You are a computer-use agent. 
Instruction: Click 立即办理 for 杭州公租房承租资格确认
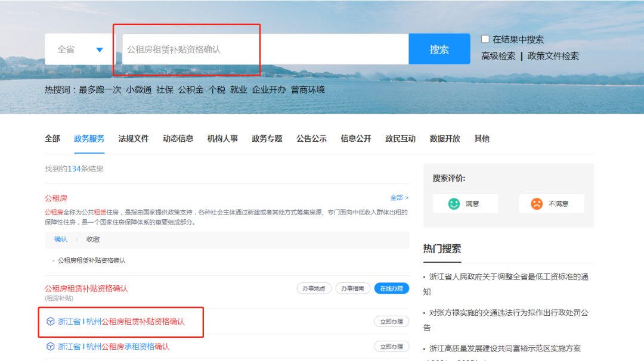click(x=392, y=347)
